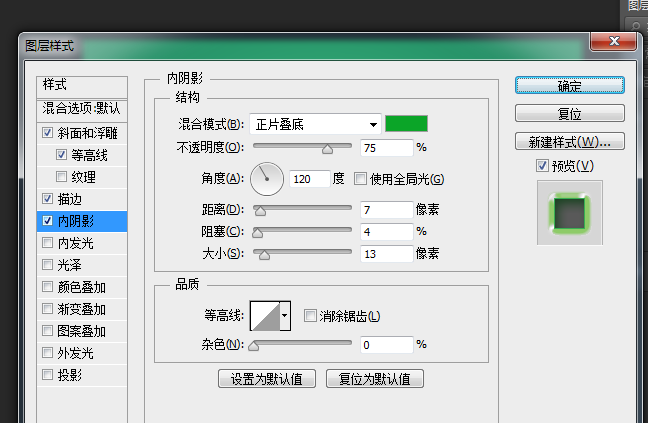Click the 距离 field showing 7
The width and height of the screenshot is (648, 423).
point(386,210)
